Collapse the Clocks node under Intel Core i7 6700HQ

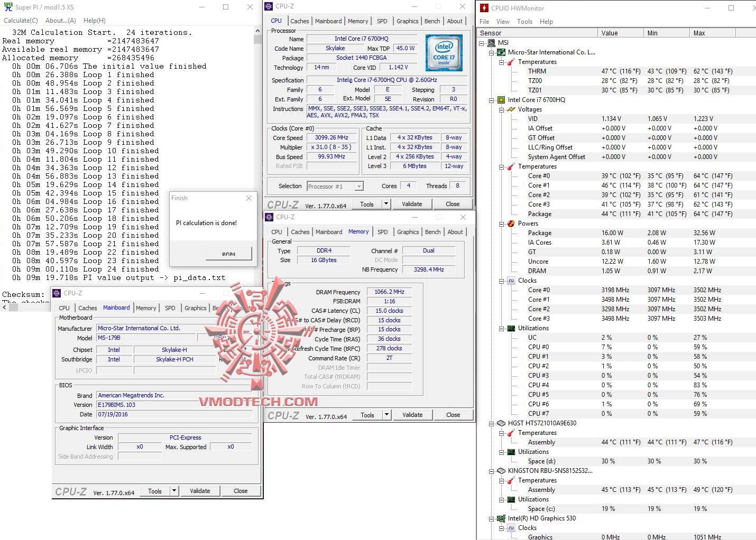[501, 281]
